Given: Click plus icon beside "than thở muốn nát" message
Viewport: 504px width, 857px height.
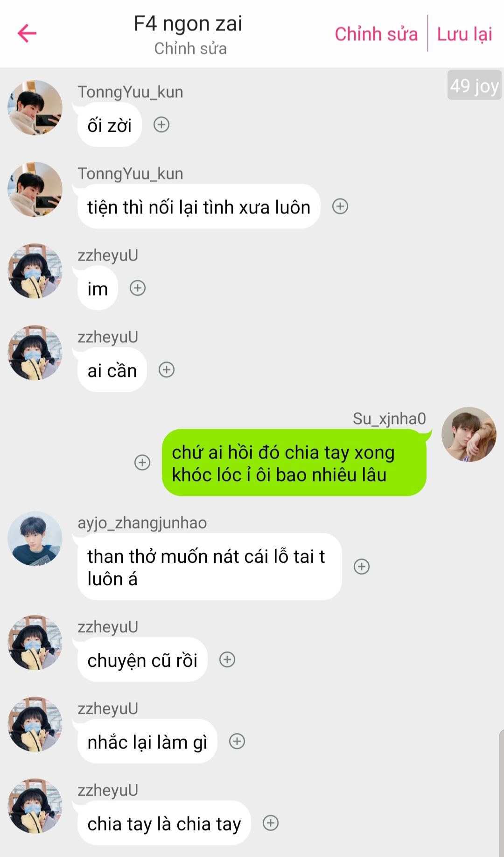Looking at the screenshot, I should pyautogui.click(x=362, y=567).
